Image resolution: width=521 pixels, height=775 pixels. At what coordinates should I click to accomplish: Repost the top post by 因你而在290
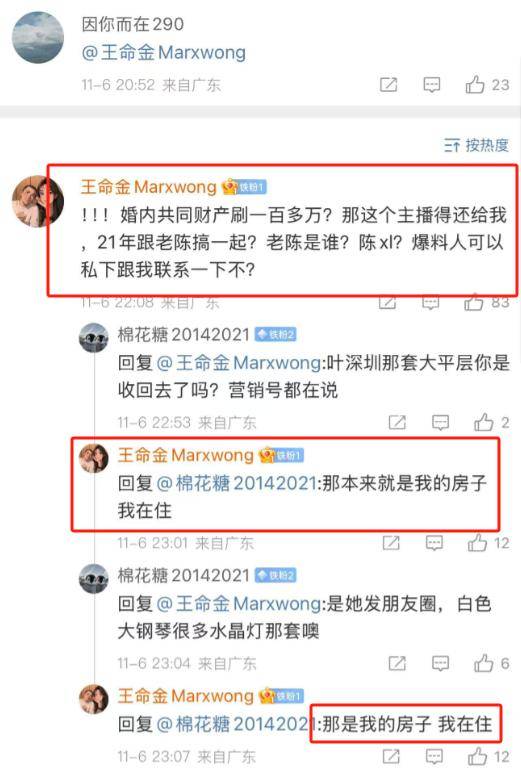[389, 85]
